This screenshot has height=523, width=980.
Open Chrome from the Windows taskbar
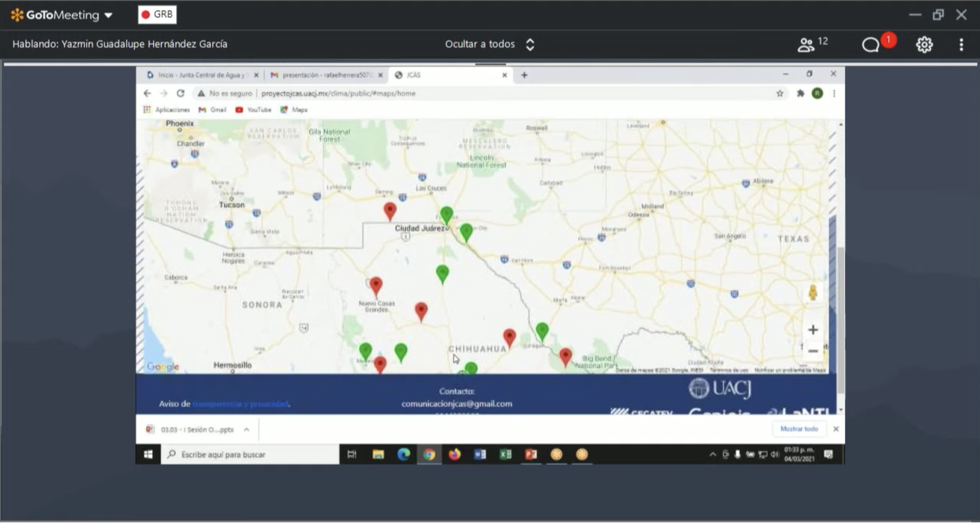(x=429, y=455)
